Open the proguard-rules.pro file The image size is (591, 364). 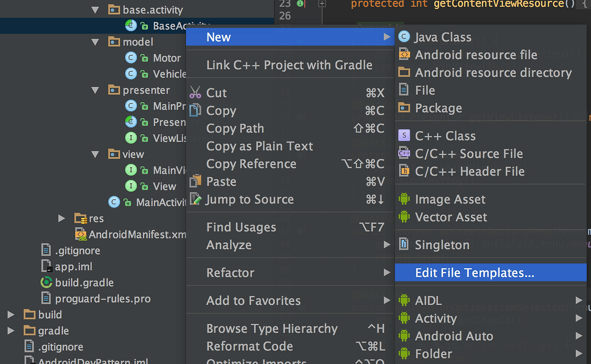pyautogui.click(x=103, y=299)
